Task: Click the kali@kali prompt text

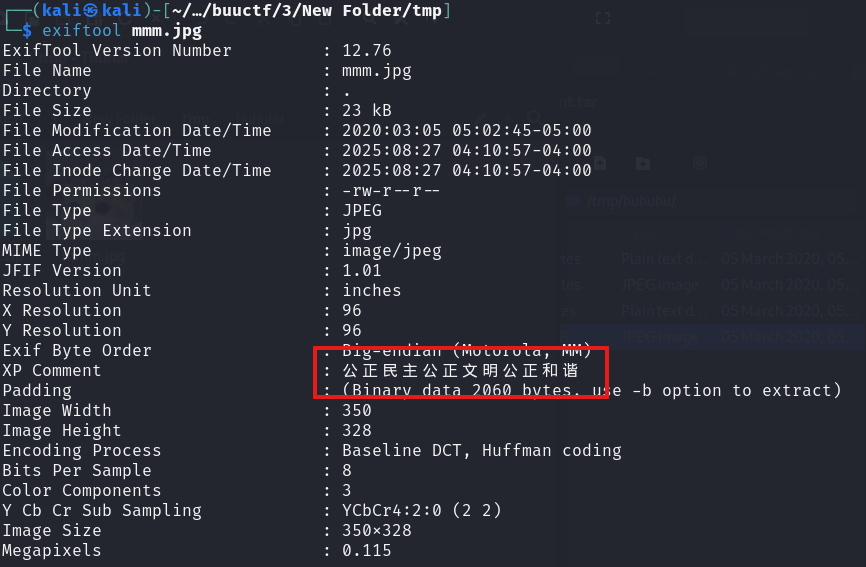Action: (x=92, y=10)
